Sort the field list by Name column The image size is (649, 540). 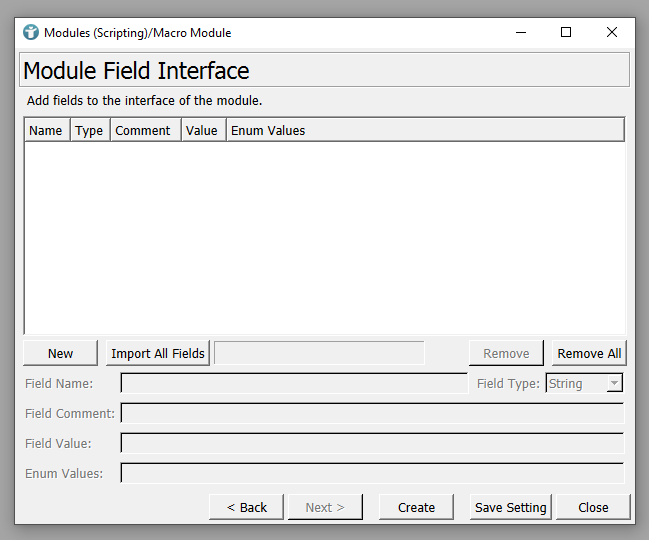[46, 130]
